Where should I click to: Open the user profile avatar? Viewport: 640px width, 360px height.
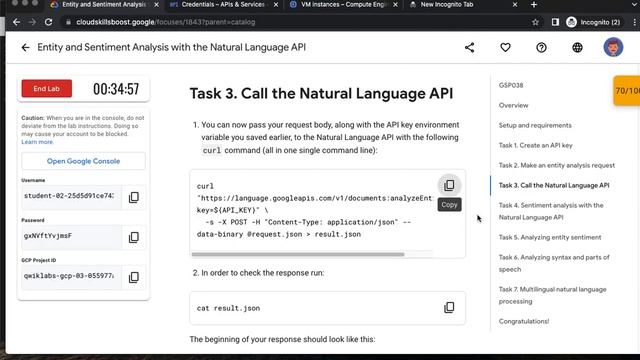pyautogui.click(x=613, y=47)
